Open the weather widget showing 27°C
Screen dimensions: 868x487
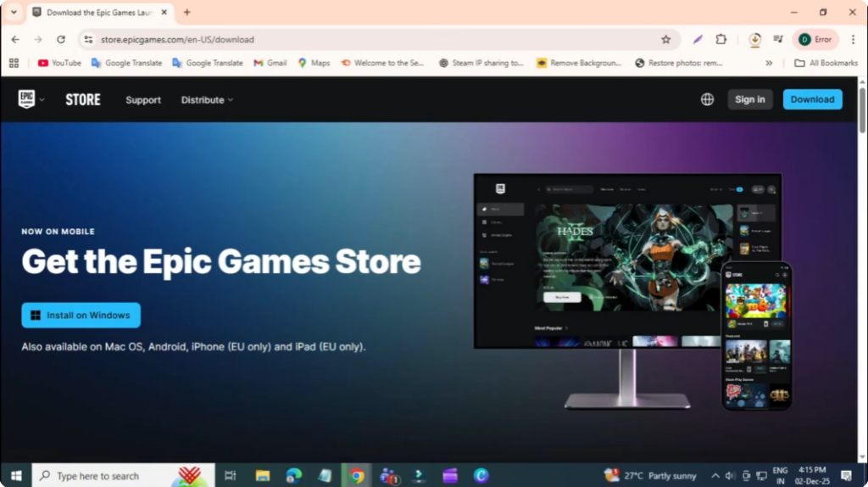tap(650, 475)
